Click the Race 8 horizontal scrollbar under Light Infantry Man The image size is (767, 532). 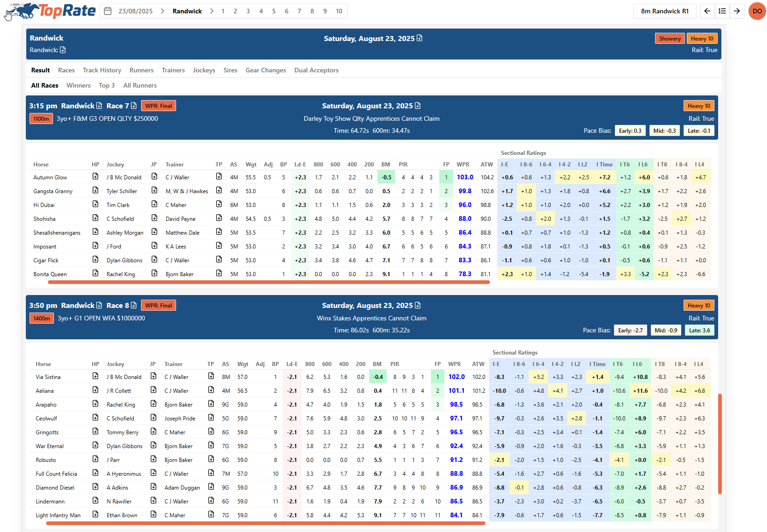[266, 523]
